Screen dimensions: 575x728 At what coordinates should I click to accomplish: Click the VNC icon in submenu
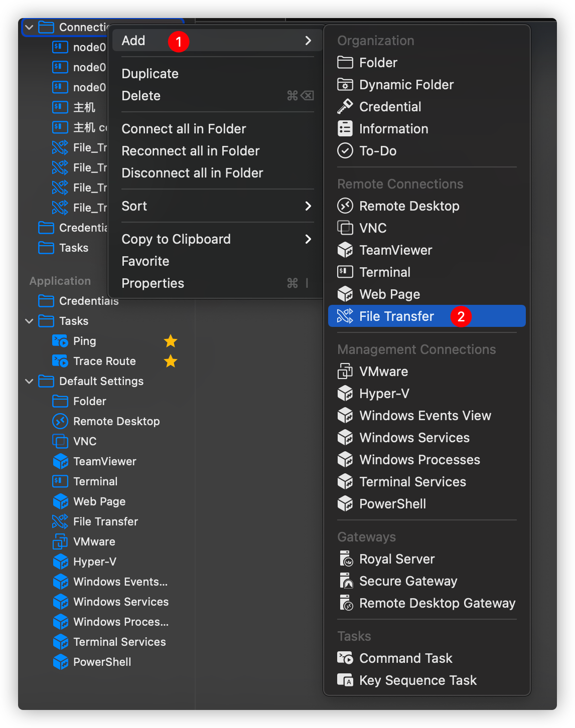coord(345,228)
